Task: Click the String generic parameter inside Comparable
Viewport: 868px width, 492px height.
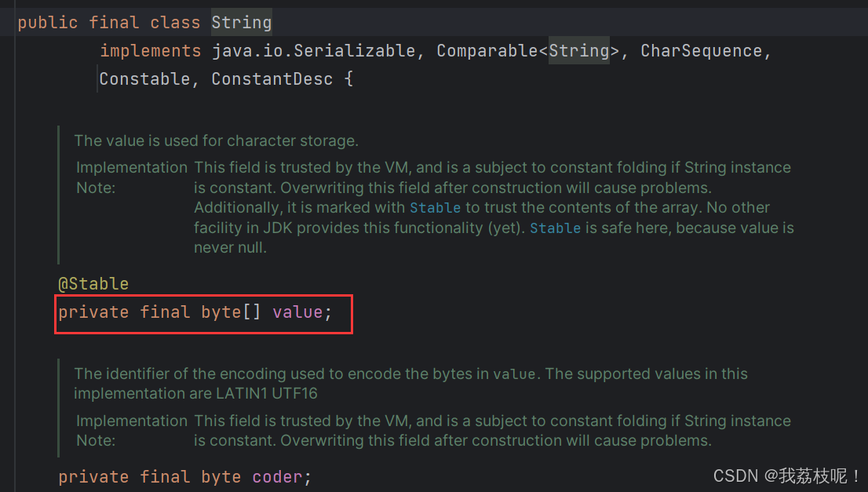Action: point(579,51)
